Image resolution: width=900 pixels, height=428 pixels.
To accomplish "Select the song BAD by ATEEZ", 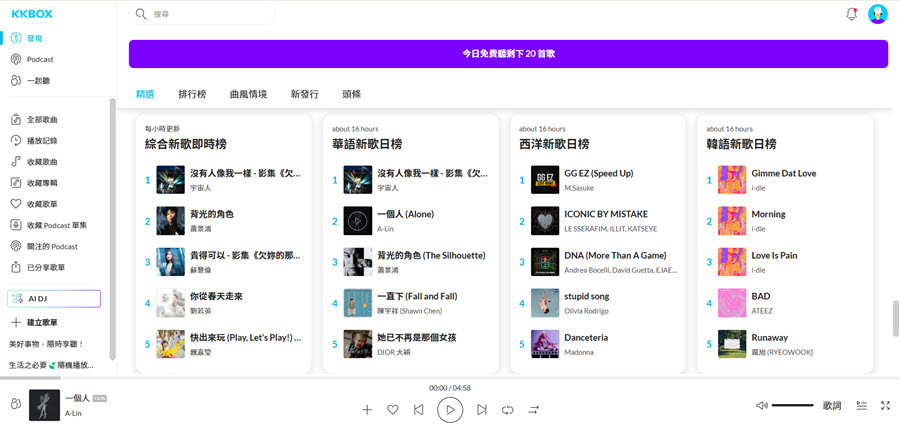I will [761, 297].
